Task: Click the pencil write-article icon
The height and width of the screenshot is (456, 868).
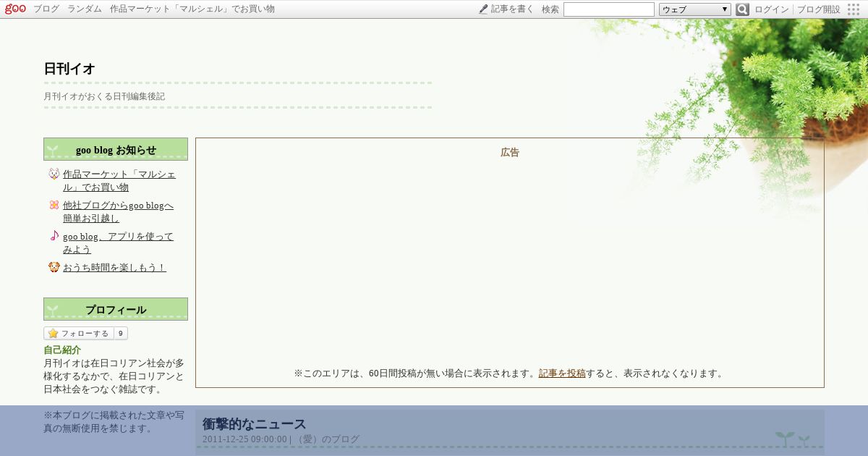Action: (x=483, y=9)
